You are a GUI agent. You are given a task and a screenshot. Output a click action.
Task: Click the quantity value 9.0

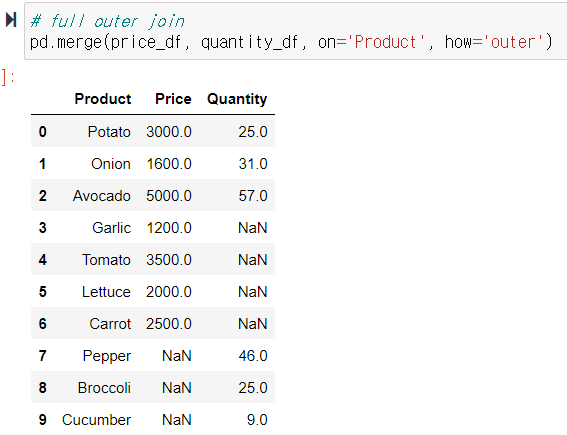(257, 420)
